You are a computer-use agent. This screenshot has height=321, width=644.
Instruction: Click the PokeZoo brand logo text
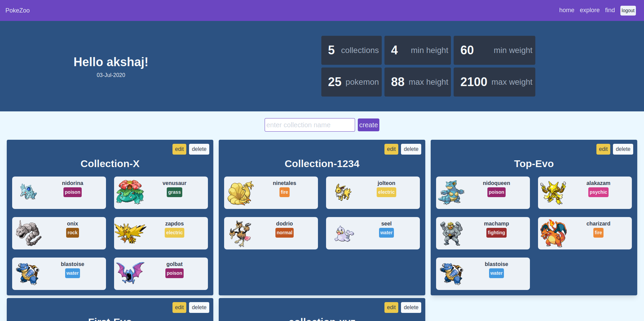point(18,10)
